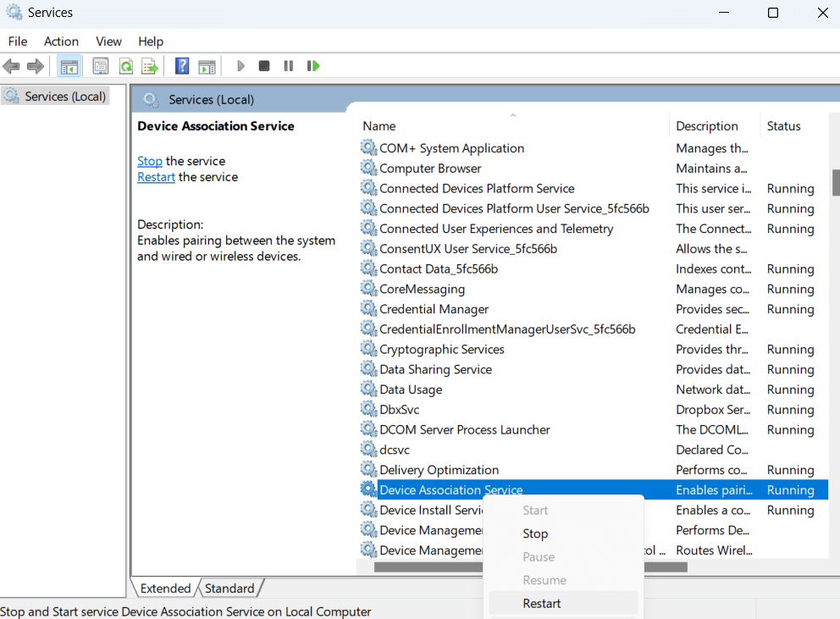
Task: Click the Restart service link
Action: tap(156, 176)
